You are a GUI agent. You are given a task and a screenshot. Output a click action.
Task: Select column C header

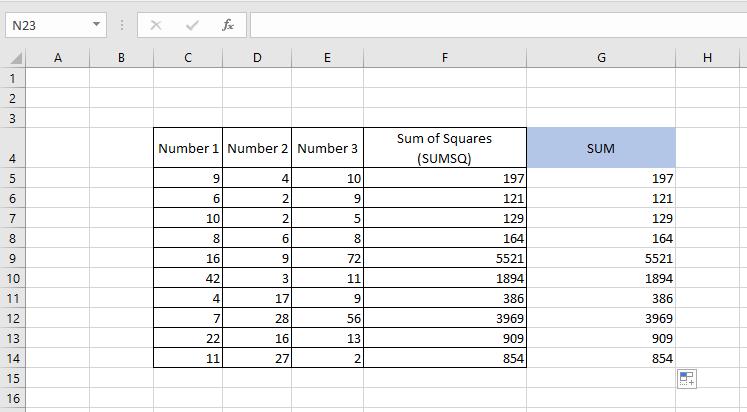[x=188, y=58]
